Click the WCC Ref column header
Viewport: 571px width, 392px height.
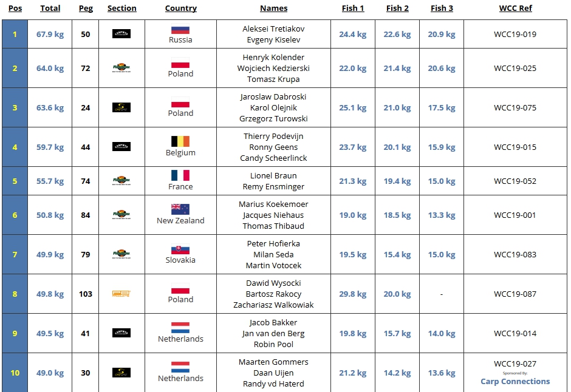[x=515, y=8]
